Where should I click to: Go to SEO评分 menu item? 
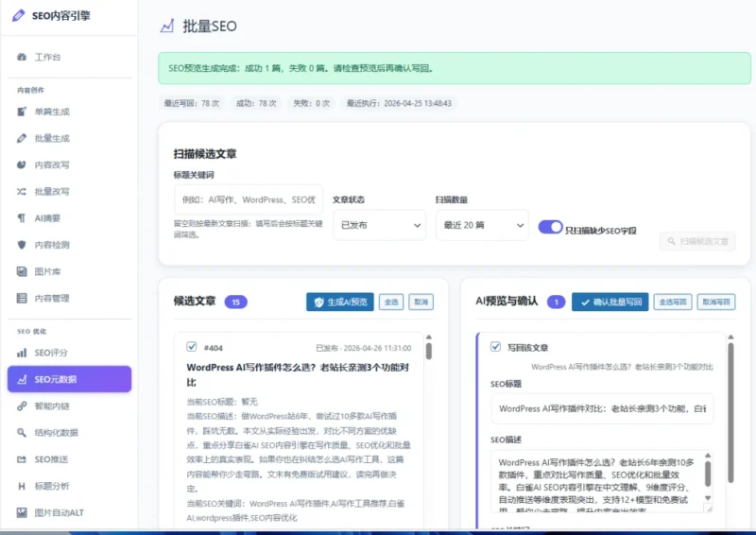point(69,353)
